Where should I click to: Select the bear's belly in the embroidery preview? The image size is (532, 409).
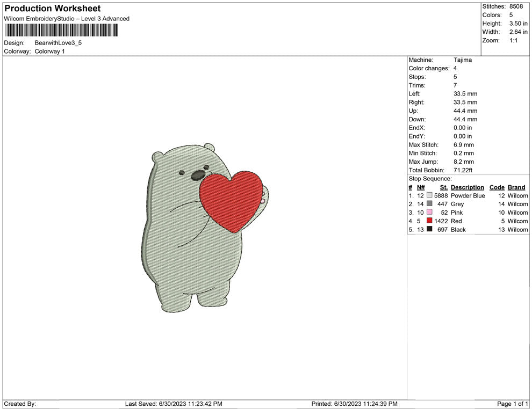204,258
